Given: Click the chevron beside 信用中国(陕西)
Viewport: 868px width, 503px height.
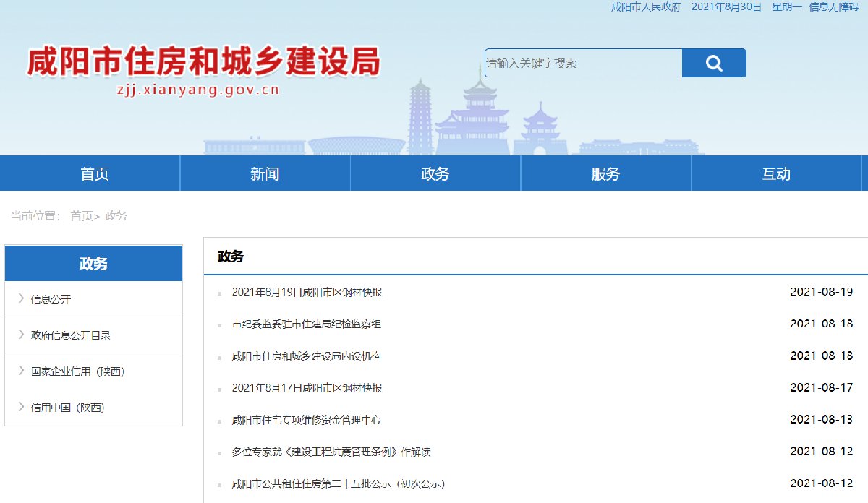Looking at the screenshot, I should [22, 407].
